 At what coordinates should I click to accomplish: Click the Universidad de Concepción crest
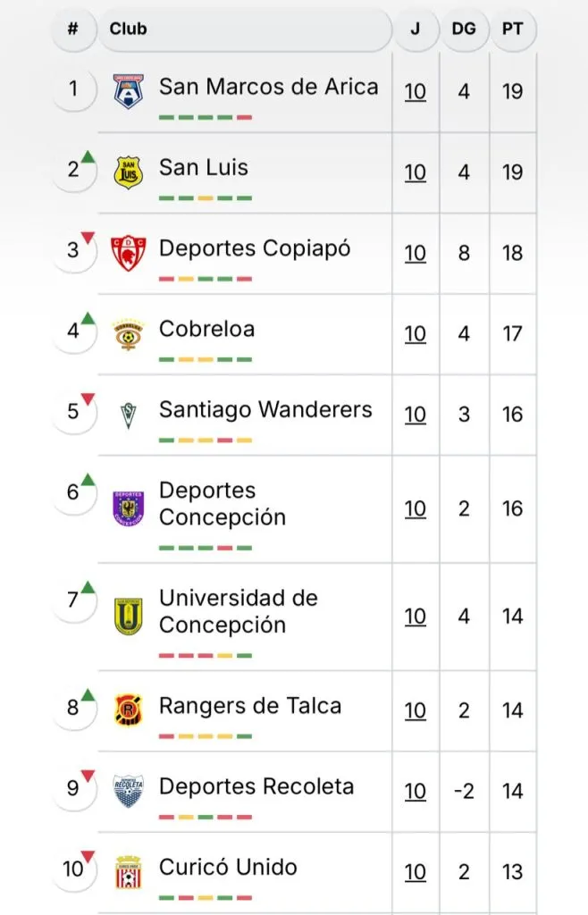tap(129, 616)
